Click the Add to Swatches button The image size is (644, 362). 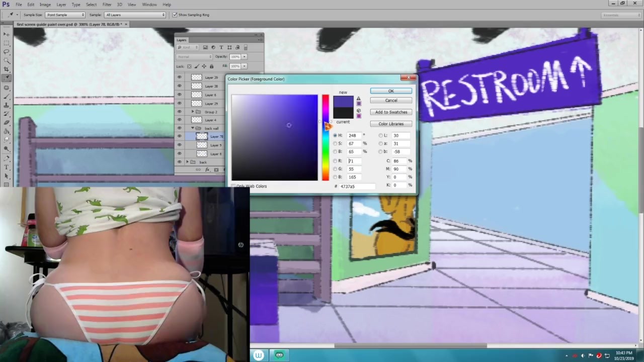pos(391,112)
